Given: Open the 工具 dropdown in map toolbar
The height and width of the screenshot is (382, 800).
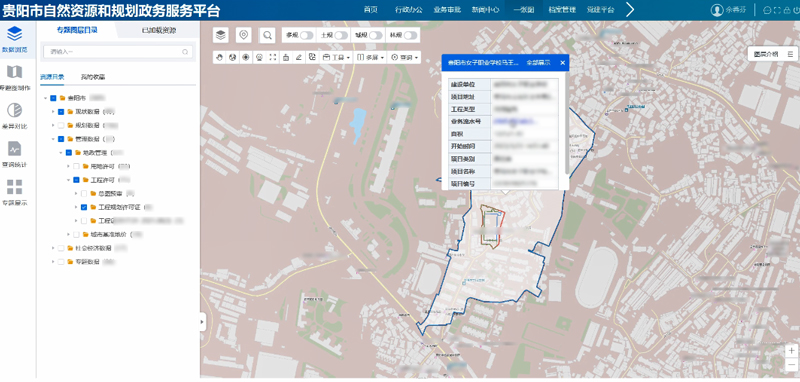Looking at the screenshot, I should coord(337,58).
